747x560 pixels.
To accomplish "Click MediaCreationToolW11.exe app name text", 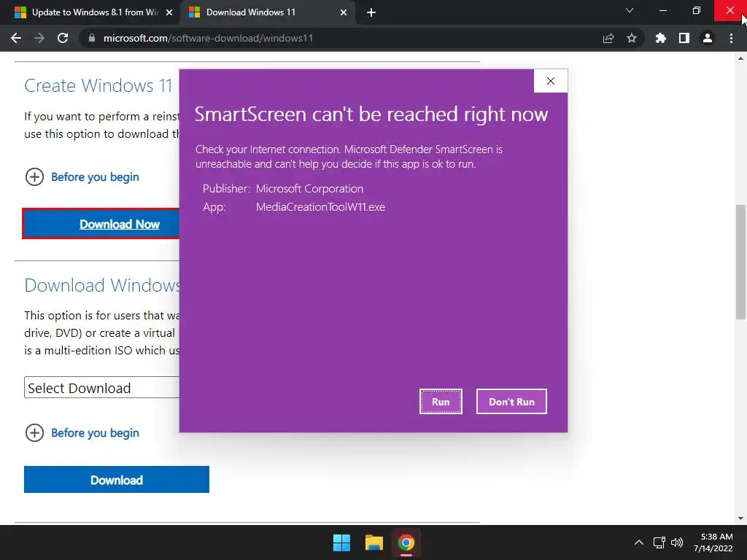I will click(x=321, y=207).
